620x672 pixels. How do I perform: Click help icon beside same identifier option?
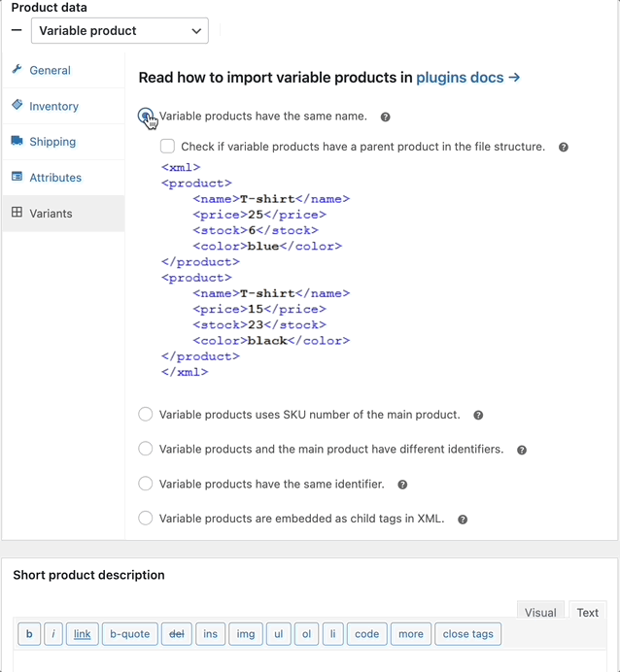(402, 485)
